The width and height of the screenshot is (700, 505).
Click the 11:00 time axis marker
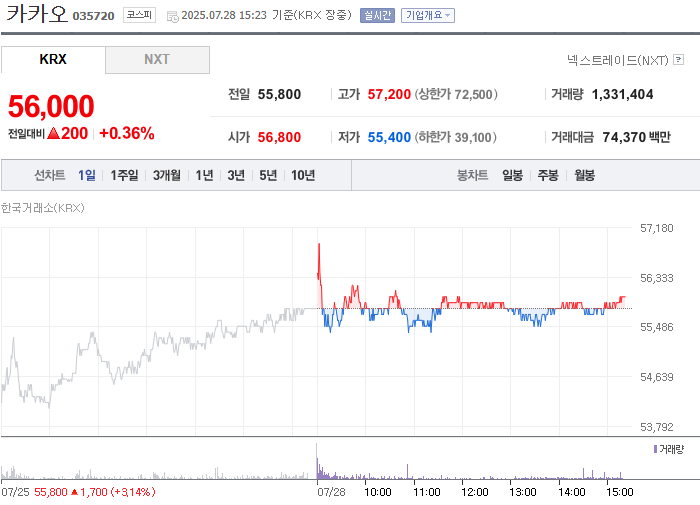[427, 492]
